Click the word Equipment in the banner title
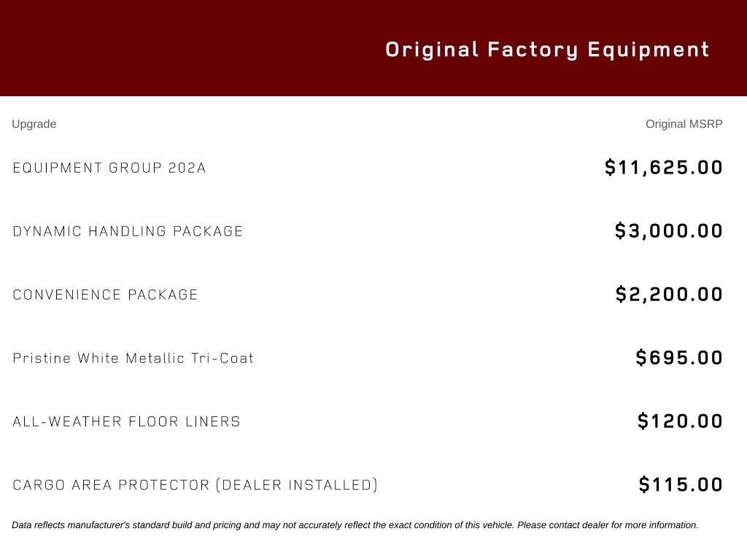 click(649, 50)
